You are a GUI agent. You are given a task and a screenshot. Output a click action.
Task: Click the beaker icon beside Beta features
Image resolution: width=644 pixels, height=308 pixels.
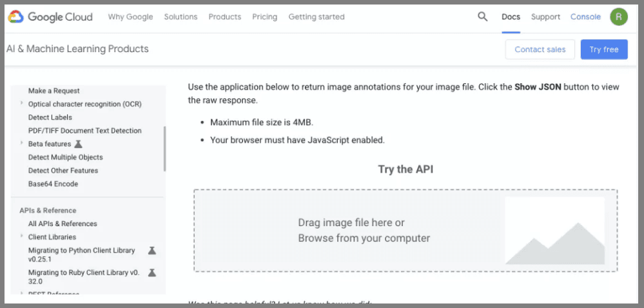point(79,144)
